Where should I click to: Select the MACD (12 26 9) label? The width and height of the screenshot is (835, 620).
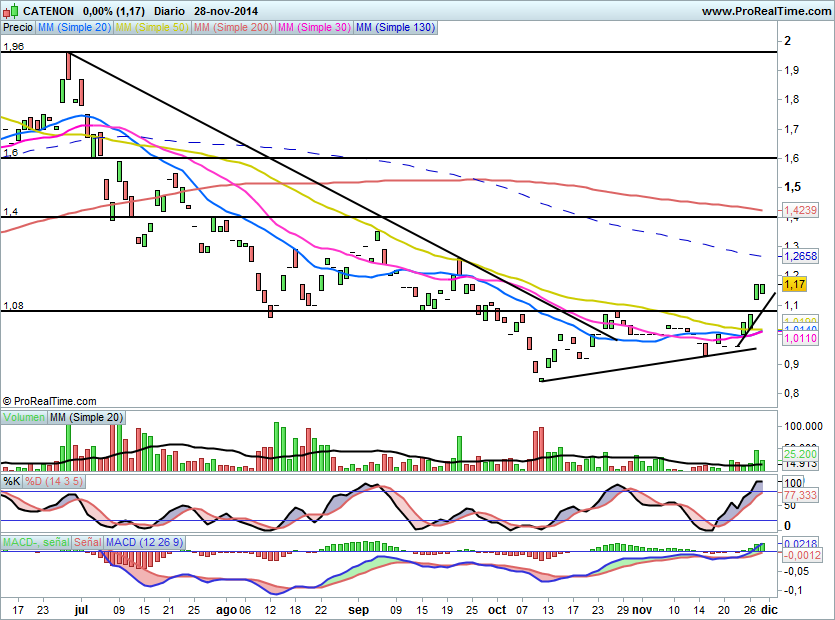144,542
